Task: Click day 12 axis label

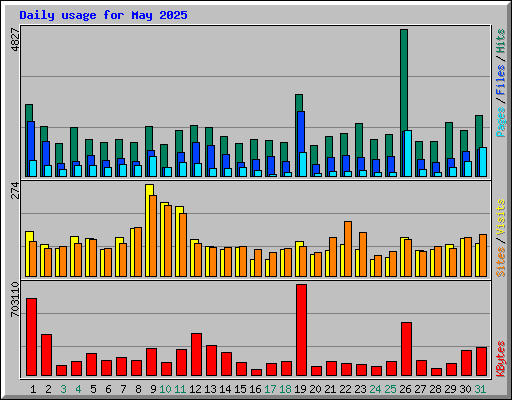Action: 195,389
